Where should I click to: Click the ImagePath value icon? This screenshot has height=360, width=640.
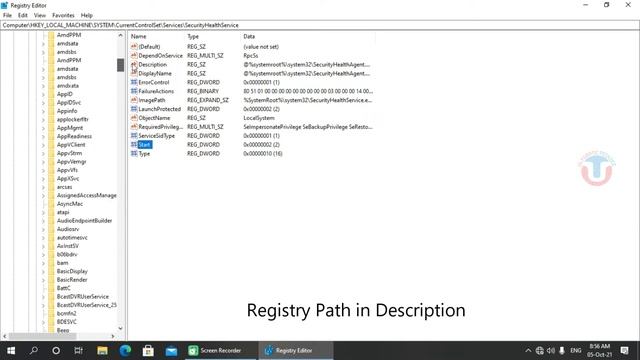click(x=134, y=100)
